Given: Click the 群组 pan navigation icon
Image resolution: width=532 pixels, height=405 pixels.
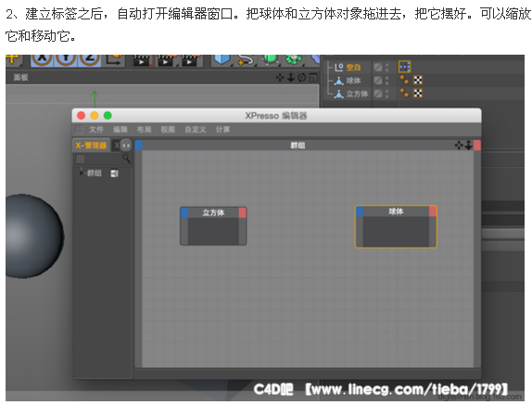Looking at the screenshot, I should coord(459,146).
